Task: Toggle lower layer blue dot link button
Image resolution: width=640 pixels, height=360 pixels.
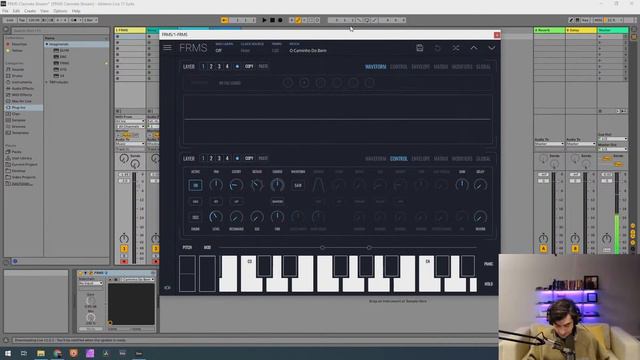Action: click(x=237, y=158)
